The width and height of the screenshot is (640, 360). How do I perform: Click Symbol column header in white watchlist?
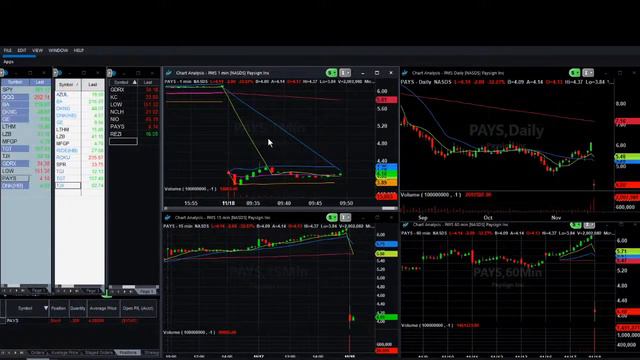point(68,84)
